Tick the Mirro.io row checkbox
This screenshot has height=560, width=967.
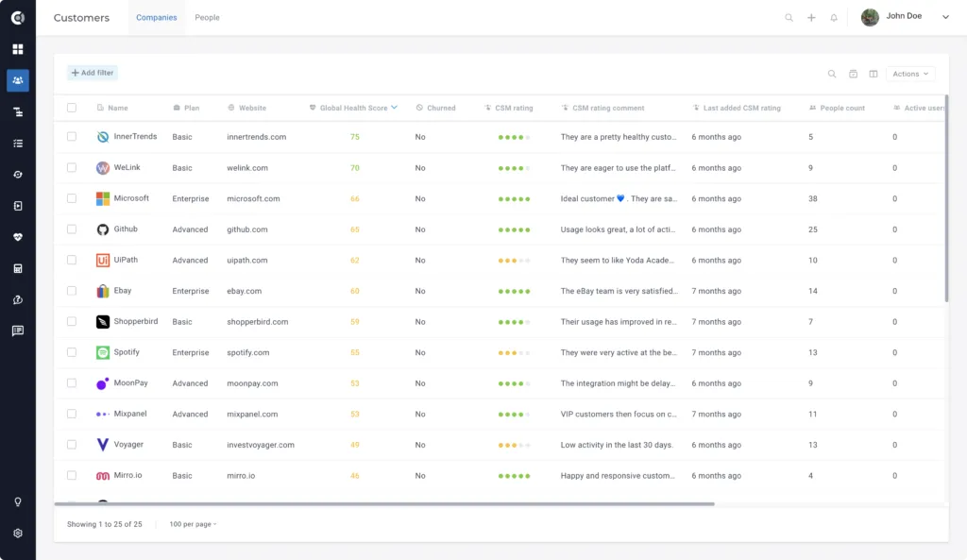72,476
